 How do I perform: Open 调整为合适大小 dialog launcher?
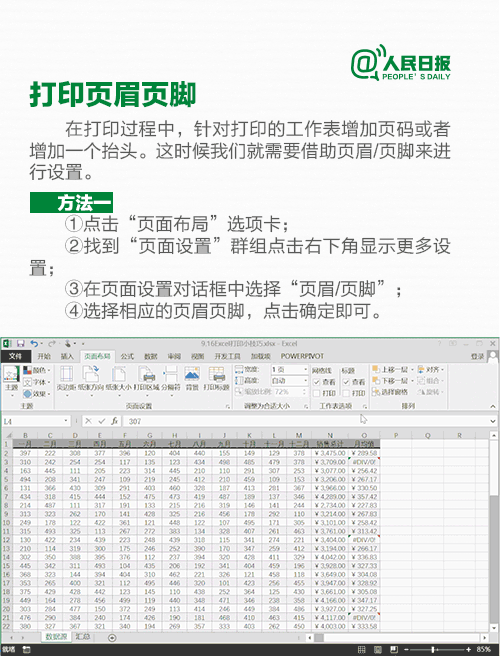coord(306,406)
